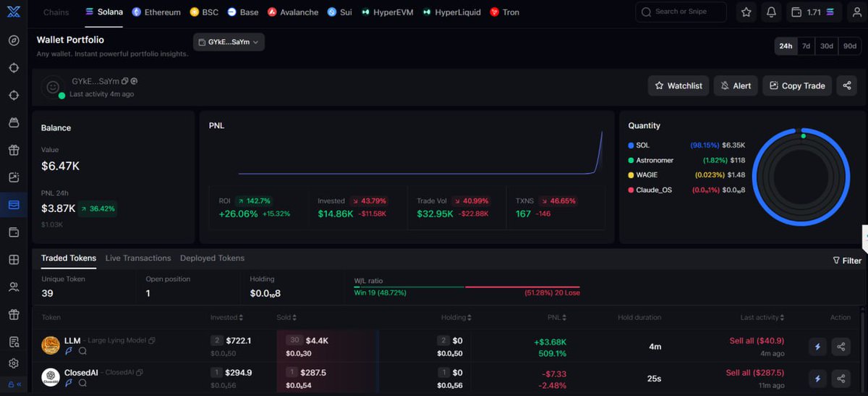Open the Traded Tokens tab
Image resolution: width=868 pixels, height=396 pixels.
(69, 258)
